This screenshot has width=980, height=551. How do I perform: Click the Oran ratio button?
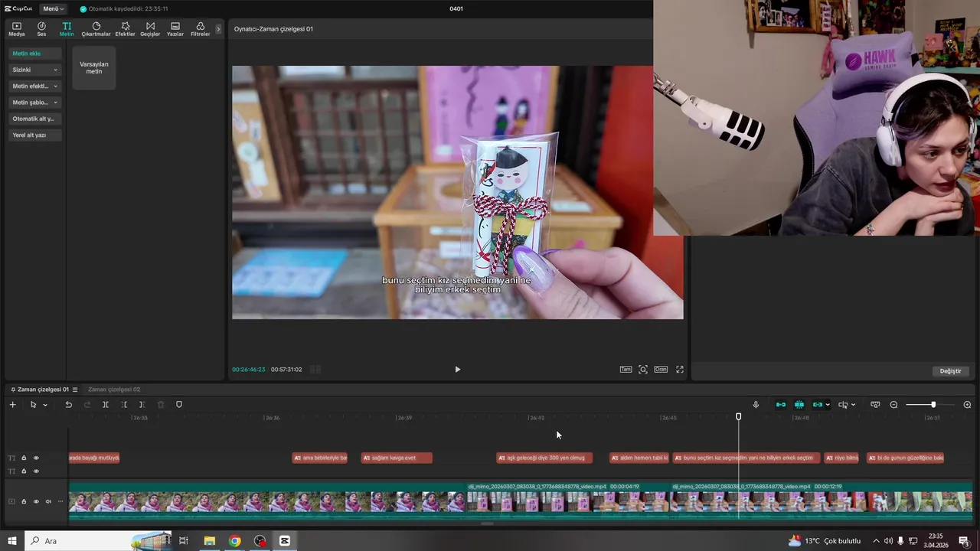point(661,370)
